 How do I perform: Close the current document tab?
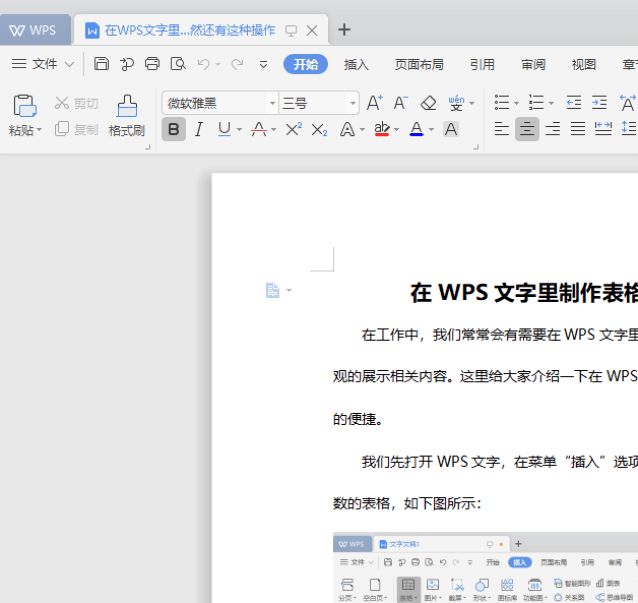pos(312,30)
